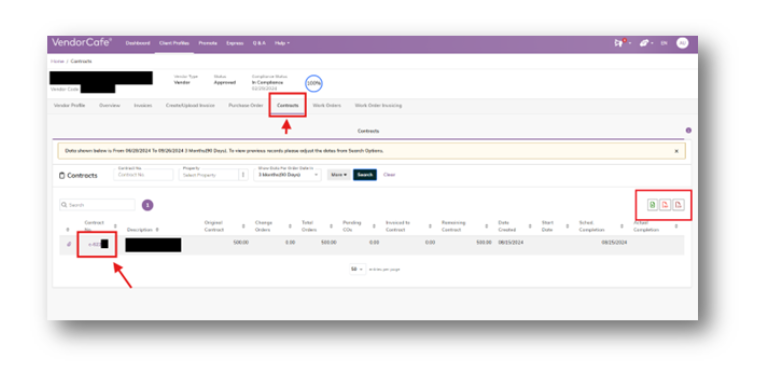Switch to the Overview tab
Viewport: 775px width, 391px height.
click(x=110, y=106)
